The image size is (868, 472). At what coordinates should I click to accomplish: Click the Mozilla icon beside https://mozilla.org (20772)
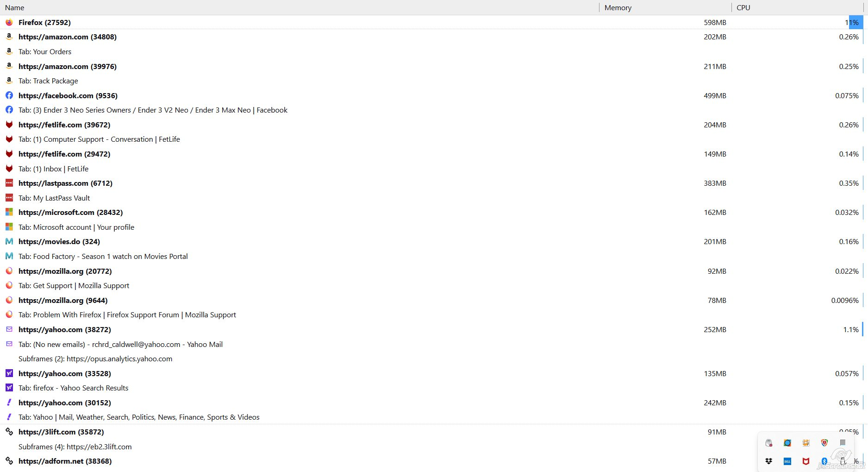[x=9, y=271]
